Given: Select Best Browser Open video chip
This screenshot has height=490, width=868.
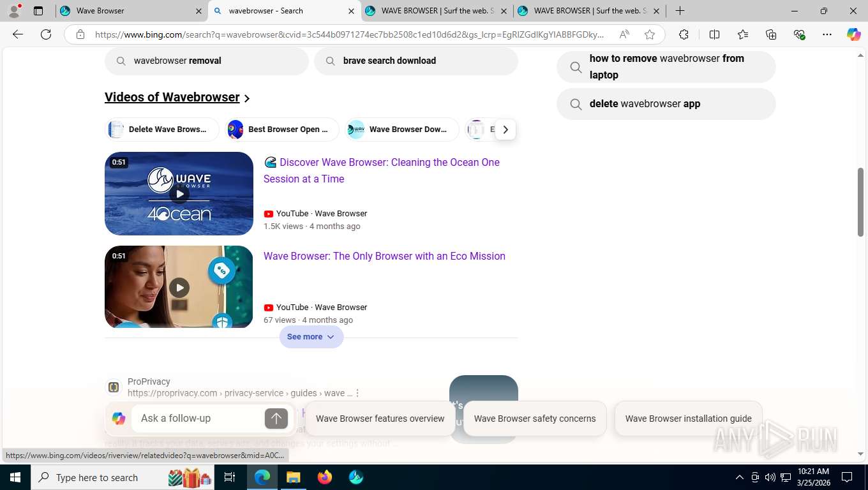Looking at the screenshot, I should (x=282, y=130).
